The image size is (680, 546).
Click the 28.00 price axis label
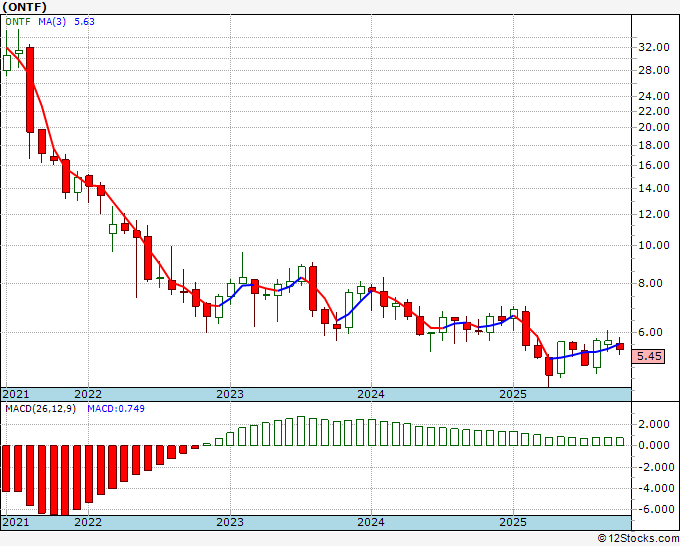tap(654, 70)
